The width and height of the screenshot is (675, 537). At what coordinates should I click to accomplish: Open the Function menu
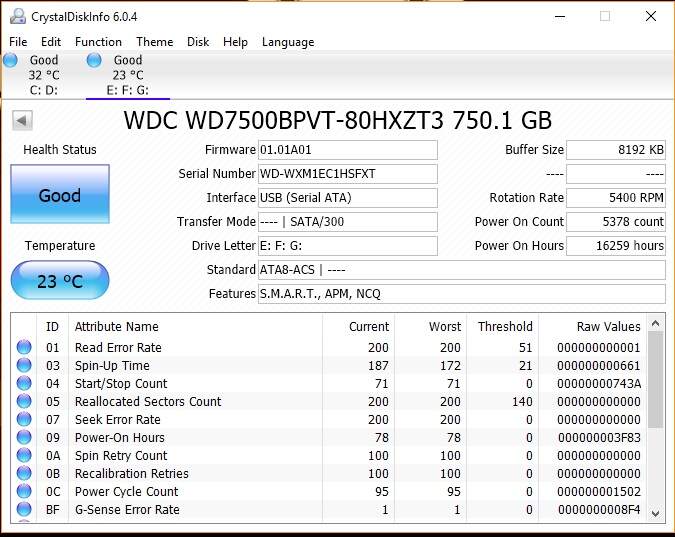coord(98,42)
